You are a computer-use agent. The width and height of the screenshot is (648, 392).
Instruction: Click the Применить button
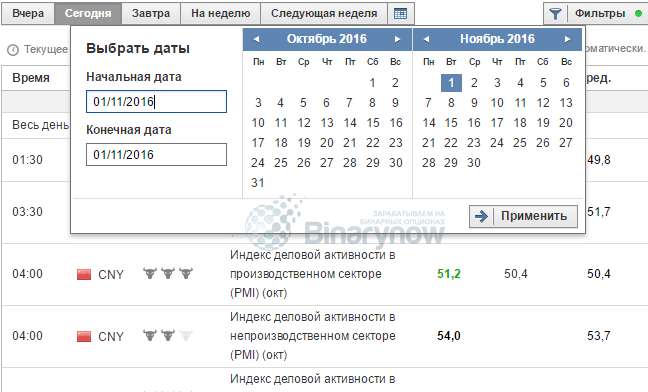(523, 216)
